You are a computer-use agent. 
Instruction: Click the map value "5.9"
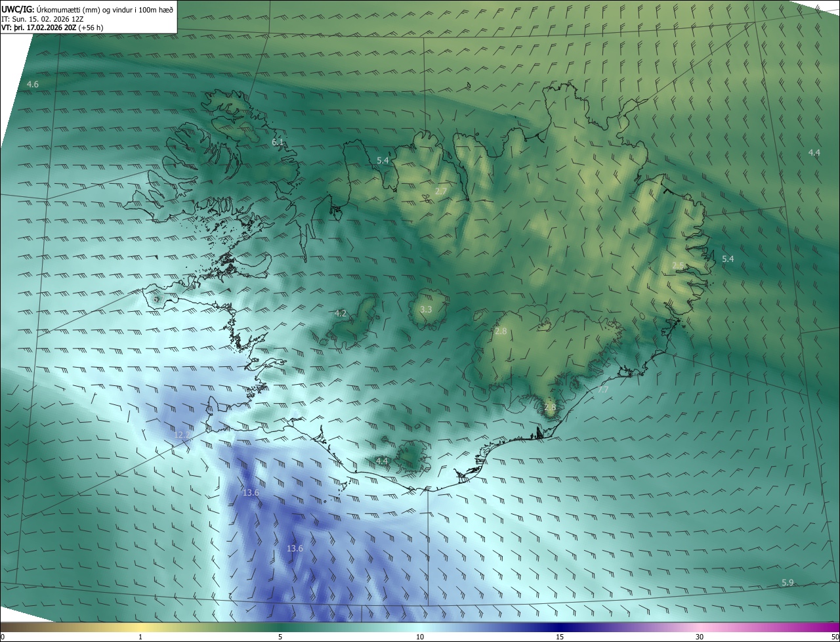[x=788, y=583]
